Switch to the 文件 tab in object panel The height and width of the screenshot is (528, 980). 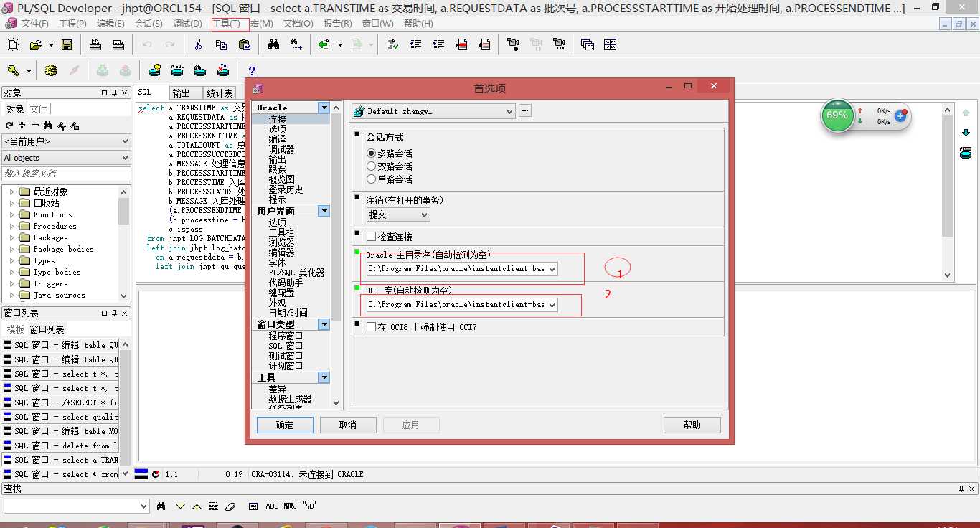[38, 109]
